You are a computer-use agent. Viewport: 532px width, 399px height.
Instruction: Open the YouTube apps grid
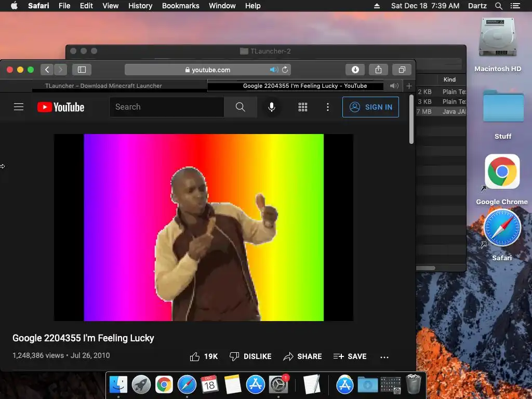(x=303, y=107)
